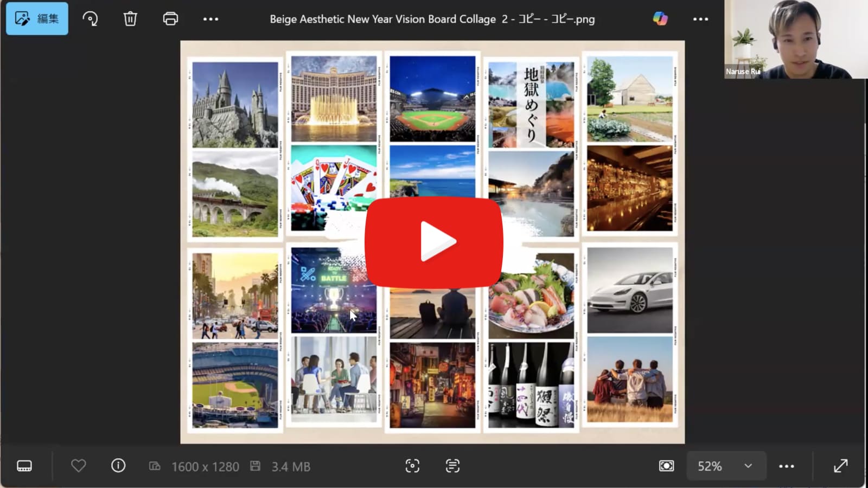The height and width of the screenshot is (488, 868).
Task: Open bottom-right ellipsis zoom options
Action: click(787, 466)
